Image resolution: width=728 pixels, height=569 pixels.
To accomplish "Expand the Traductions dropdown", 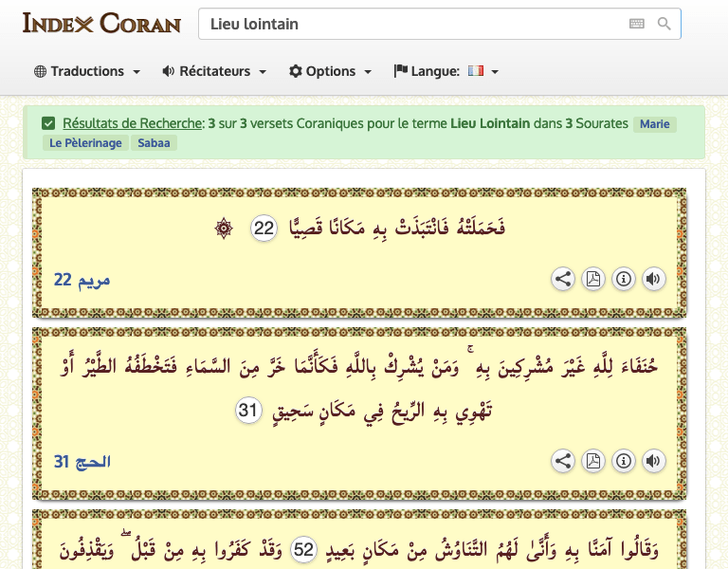I will click(x=87, y=71).
